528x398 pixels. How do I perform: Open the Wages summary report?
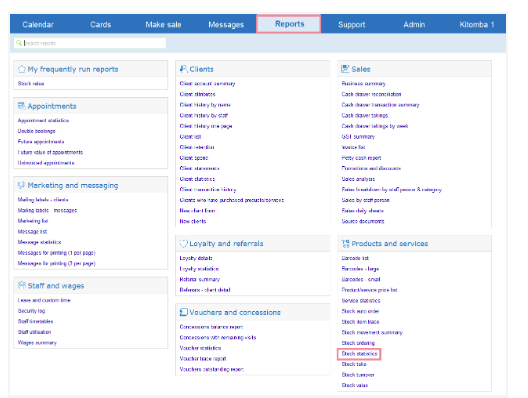tap(37, 343)
